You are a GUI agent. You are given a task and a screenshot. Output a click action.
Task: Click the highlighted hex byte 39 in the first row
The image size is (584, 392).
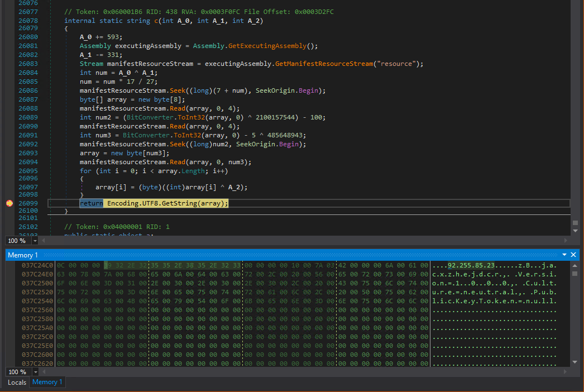(x=108, y=265)
